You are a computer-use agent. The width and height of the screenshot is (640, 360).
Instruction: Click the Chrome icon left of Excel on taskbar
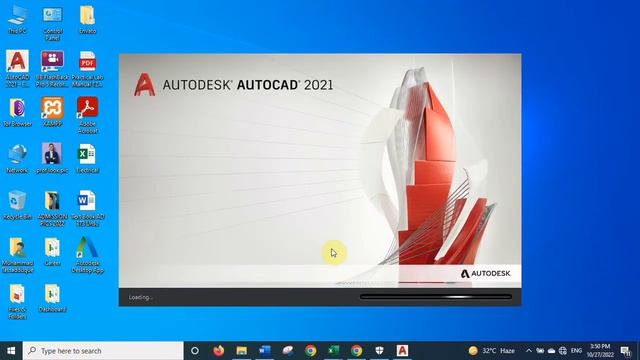tap(311, 351)
